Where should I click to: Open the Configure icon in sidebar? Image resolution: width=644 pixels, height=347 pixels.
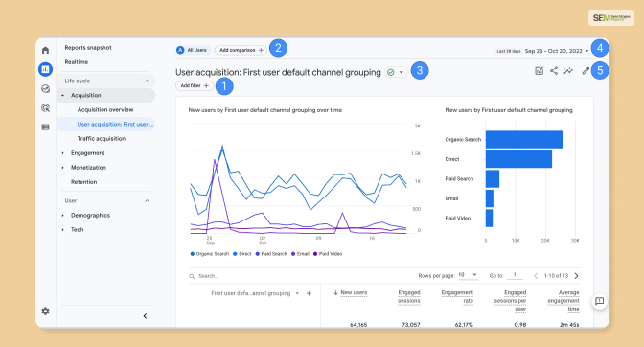[x=45, y=127]
